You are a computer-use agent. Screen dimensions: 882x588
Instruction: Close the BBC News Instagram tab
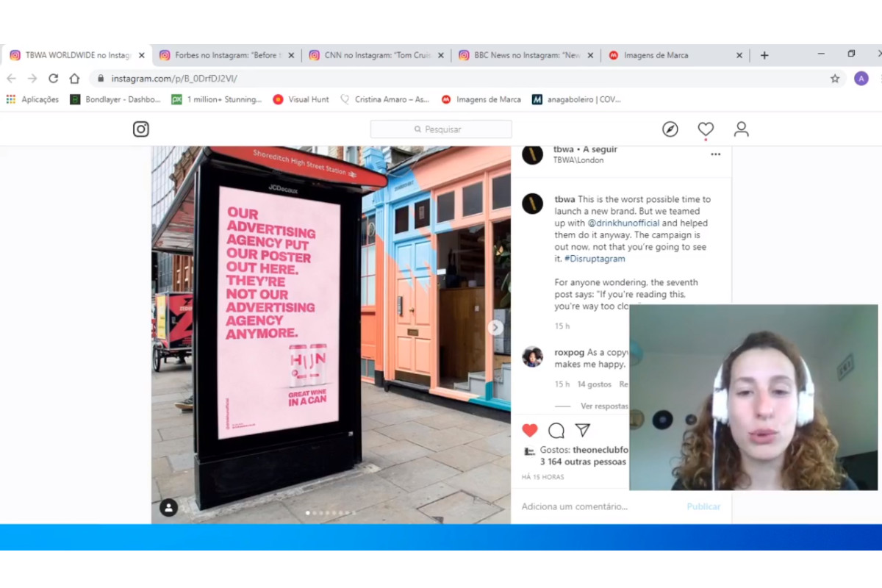tap(590, 55)
